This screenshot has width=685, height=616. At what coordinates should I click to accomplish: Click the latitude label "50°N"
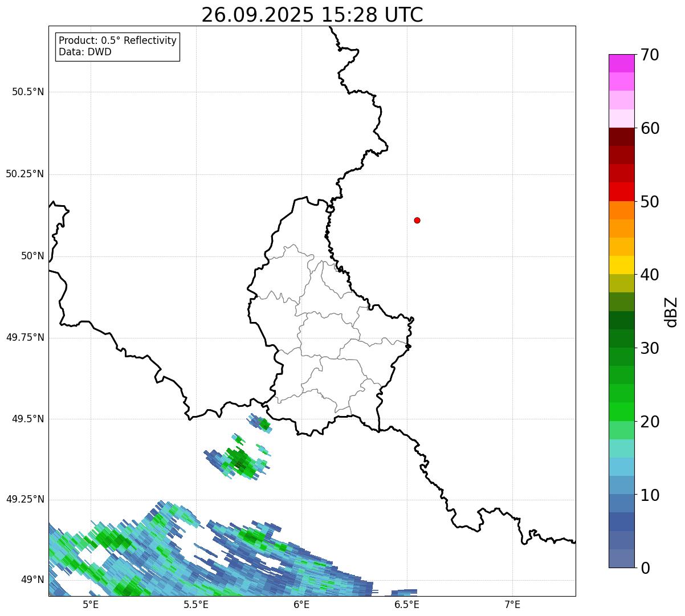pyautogui.click(x=32, y=256)
